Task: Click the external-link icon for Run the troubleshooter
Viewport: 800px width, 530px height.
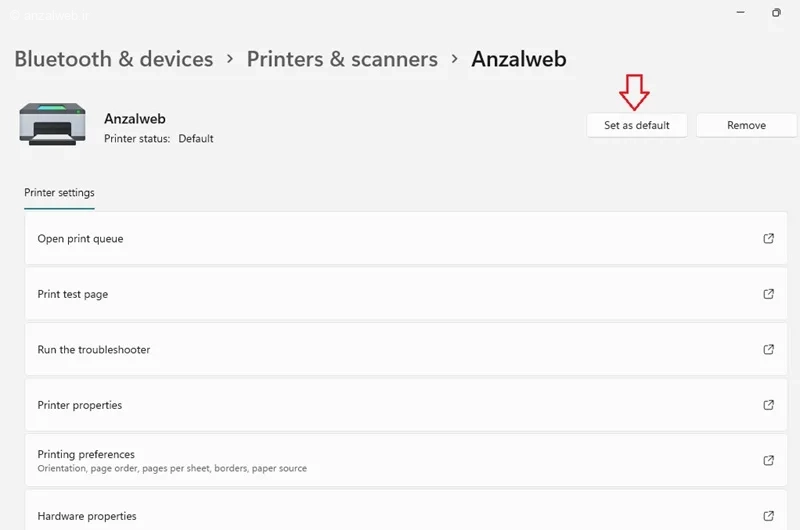Action: point(768,349)
